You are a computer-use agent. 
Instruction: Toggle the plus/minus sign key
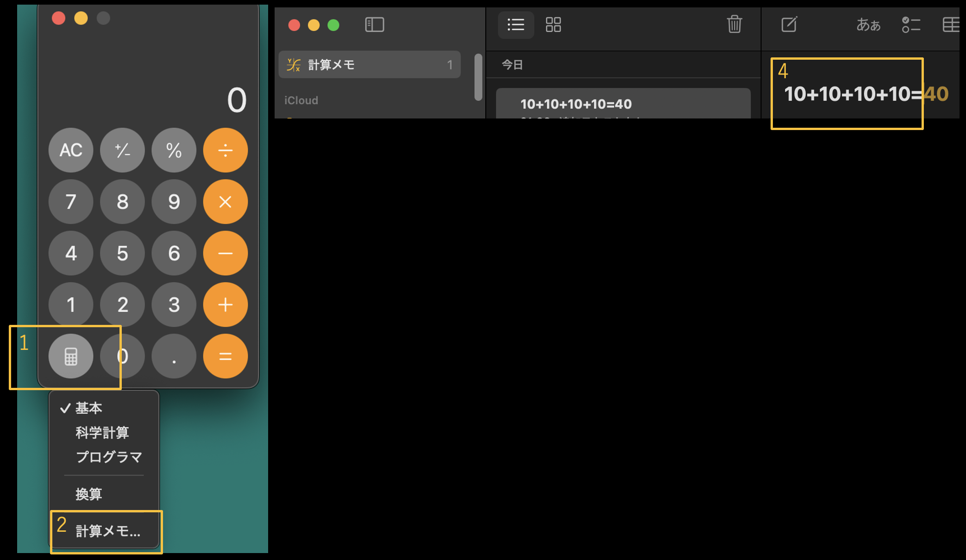[122, 150]
